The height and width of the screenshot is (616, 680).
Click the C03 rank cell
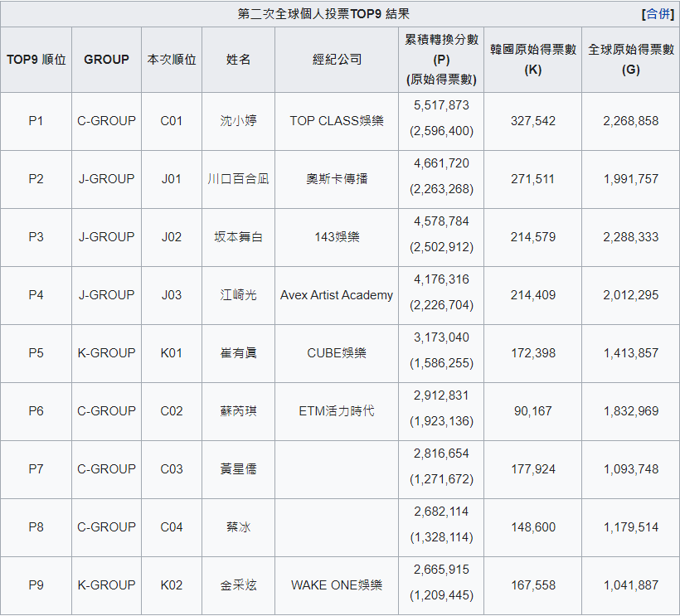pyautogui.click(x=172, y=469)
